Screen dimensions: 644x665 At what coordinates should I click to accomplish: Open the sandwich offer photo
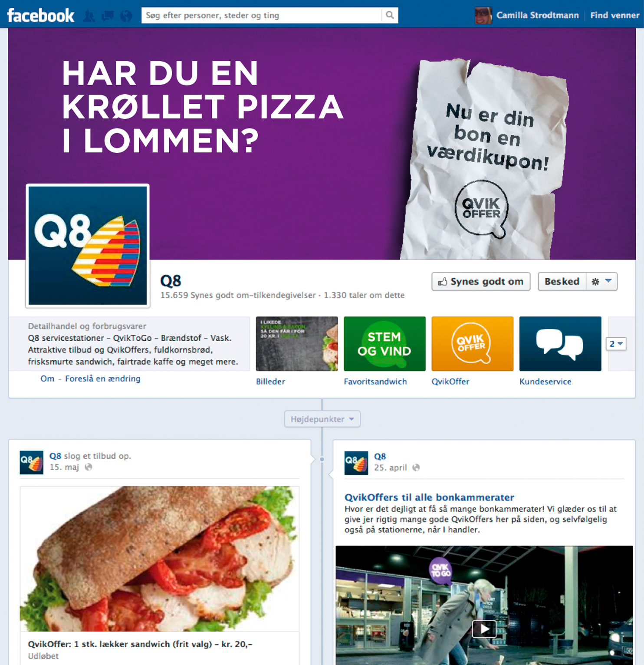[159, 559]
